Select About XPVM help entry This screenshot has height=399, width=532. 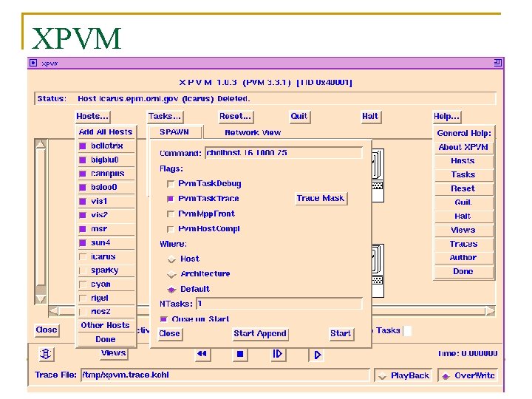pyautogui.click(x=463, y=147)
